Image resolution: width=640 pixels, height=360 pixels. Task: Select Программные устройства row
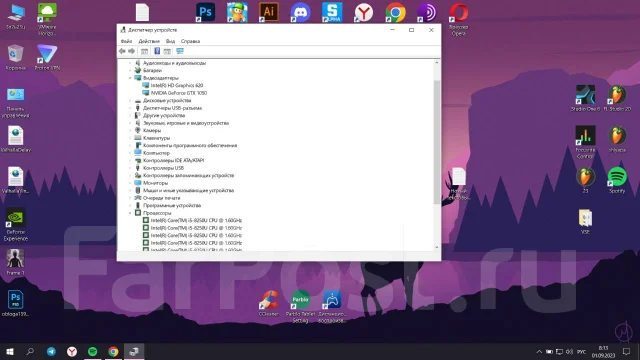coord(172,206)
